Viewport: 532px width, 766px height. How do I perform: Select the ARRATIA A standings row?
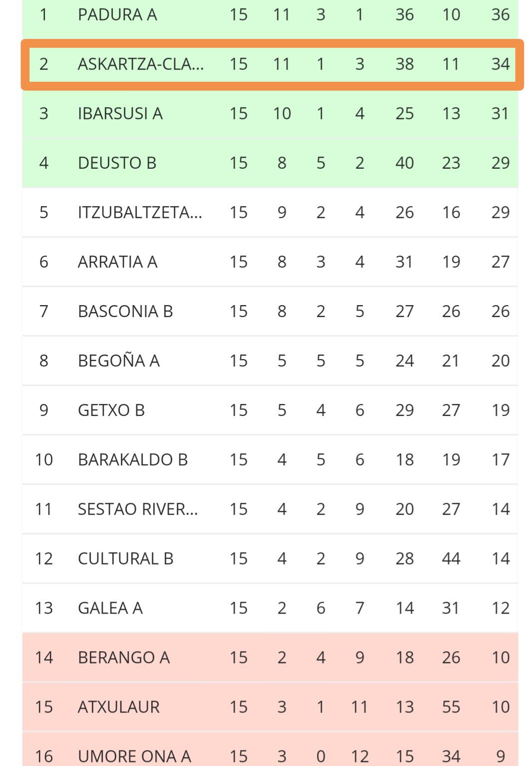click(x=270, y=262)
